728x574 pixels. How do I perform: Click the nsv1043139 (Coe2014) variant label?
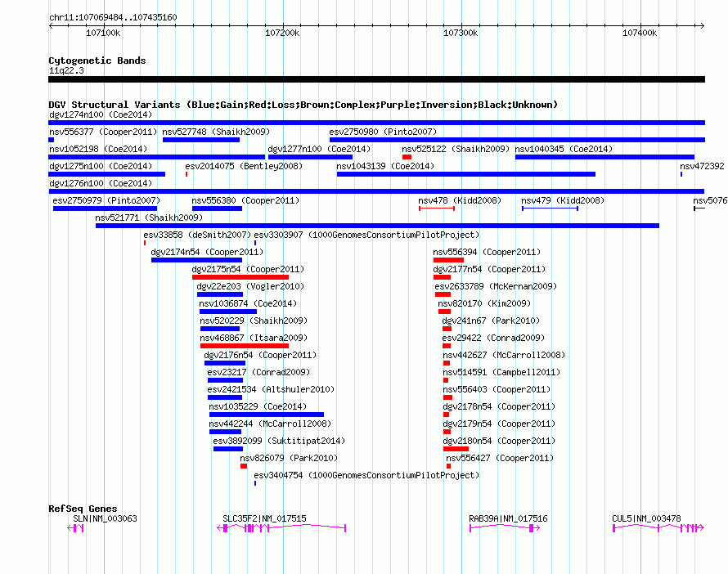(x=385, y=166)
